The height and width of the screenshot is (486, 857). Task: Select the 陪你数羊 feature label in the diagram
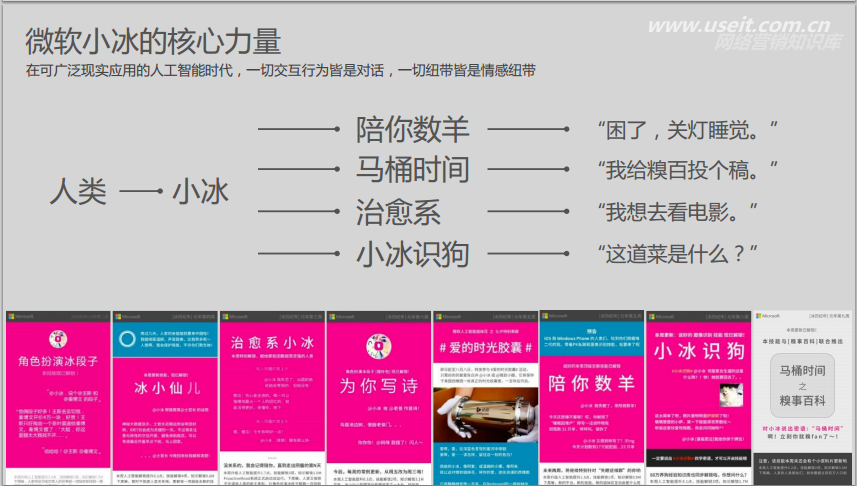coord(413,130)
